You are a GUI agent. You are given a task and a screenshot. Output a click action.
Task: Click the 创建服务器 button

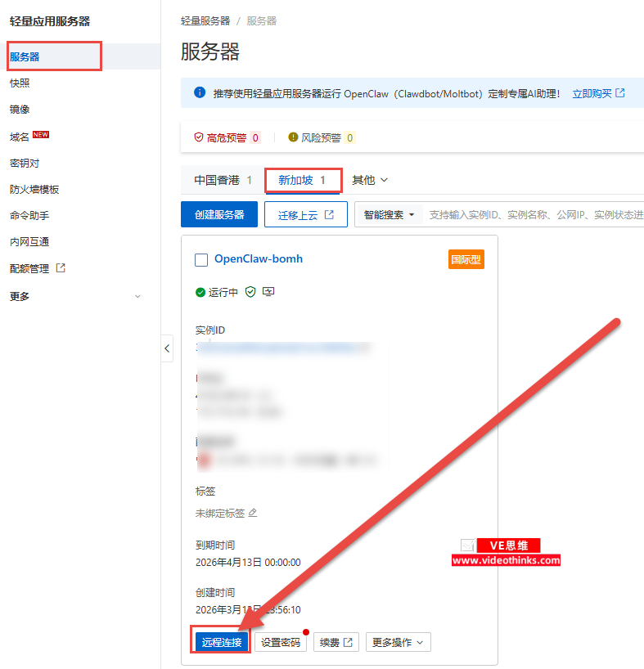(219, 214)
